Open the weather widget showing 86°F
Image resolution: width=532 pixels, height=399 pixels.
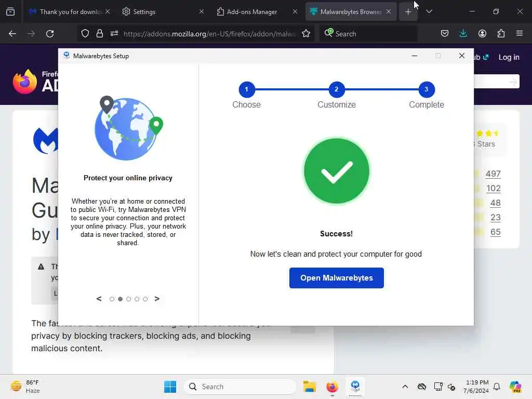tap(25, 387)
